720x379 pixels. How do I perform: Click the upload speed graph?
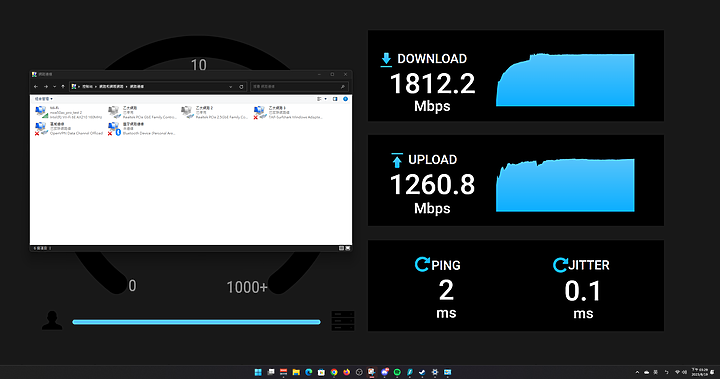click(x=565, y=185)
